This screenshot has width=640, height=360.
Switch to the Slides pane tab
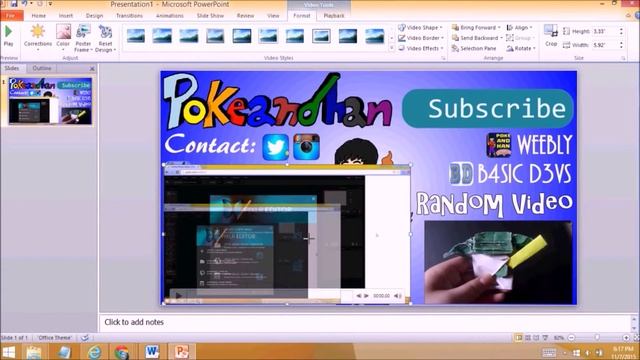[12, 68]
